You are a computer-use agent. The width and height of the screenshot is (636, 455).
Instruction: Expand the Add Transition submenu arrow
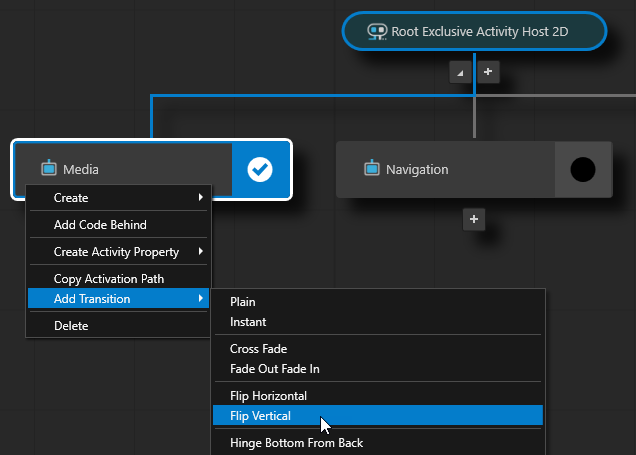201,298
